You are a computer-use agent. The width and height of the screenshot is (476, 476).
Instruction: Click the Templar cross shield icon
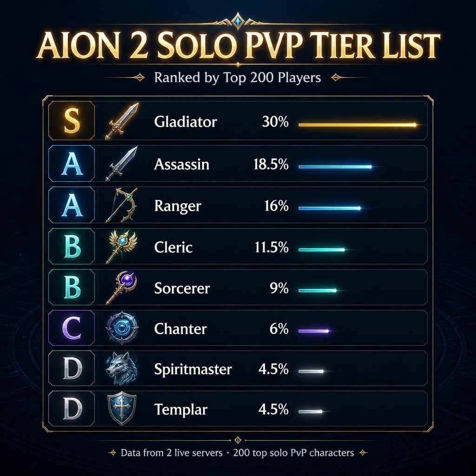(x=122, y=409)
